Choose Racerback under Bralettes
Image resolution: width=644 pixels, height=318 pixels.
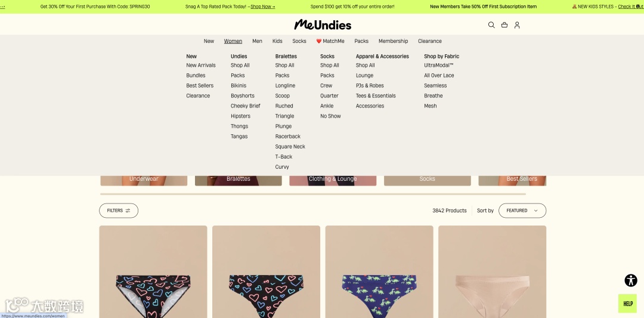tap(287, 137)
